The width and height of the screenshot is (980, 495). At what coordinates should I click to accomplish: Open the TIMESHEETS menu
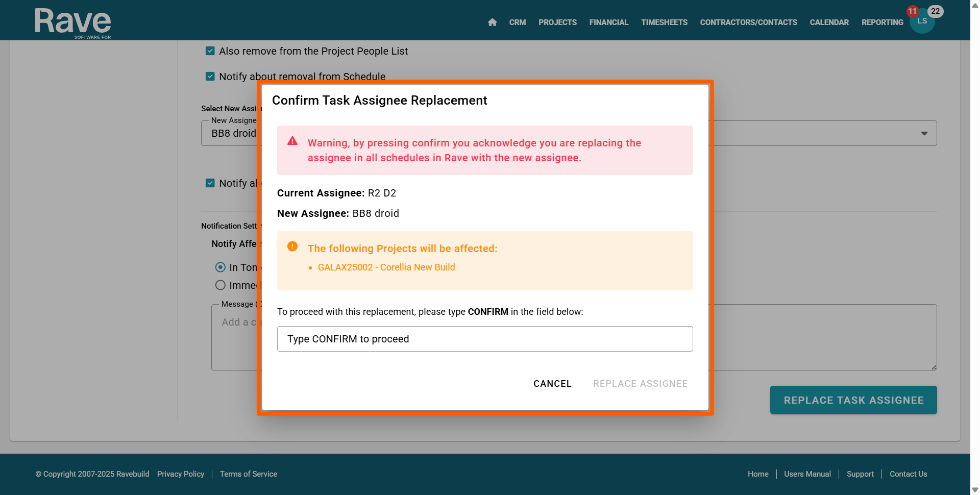(664, 22)
